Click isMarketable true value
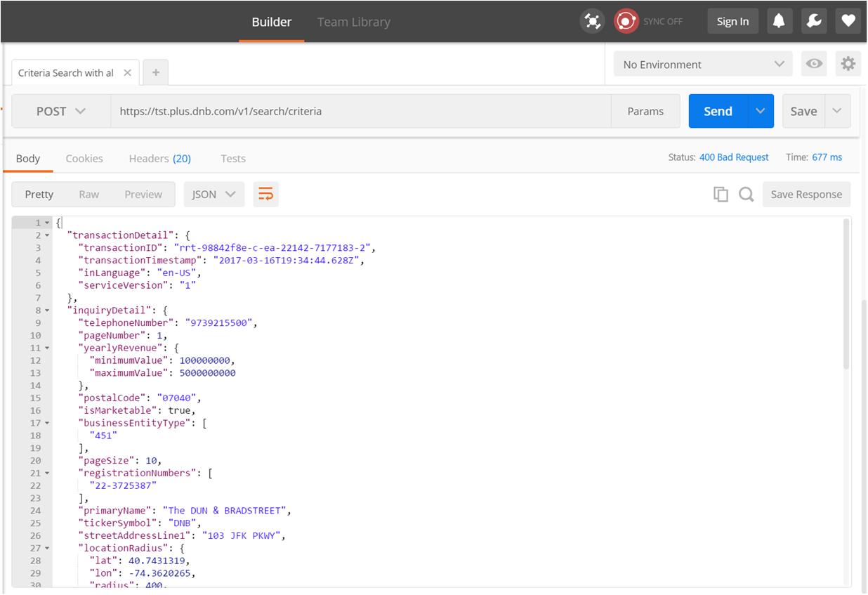 [179, 410]
